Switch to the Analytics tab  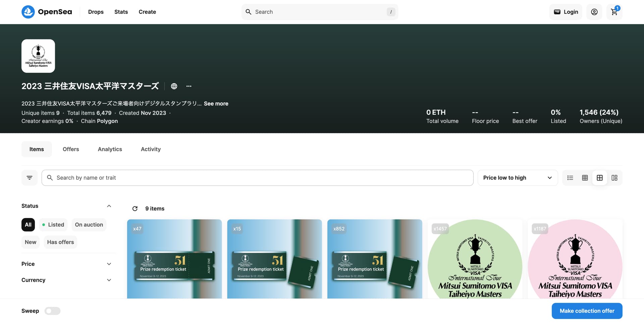(110, 149)
